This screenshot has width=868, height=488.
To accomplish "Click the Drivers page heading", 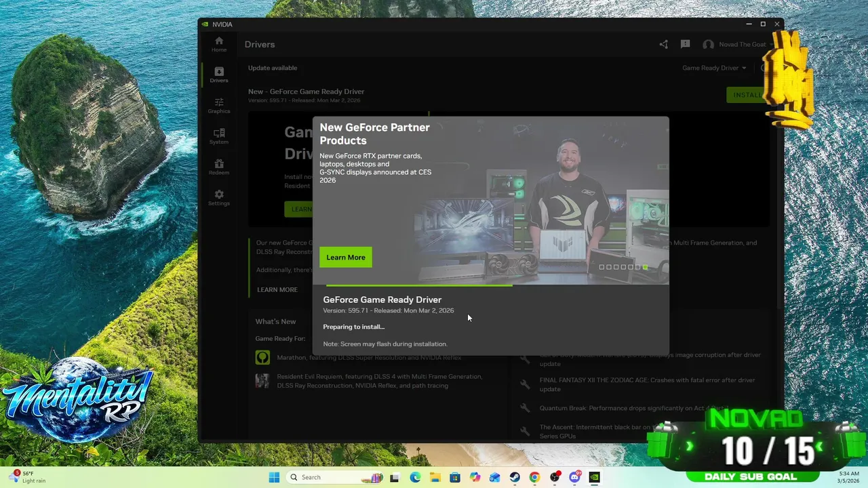I will (260, 45).
